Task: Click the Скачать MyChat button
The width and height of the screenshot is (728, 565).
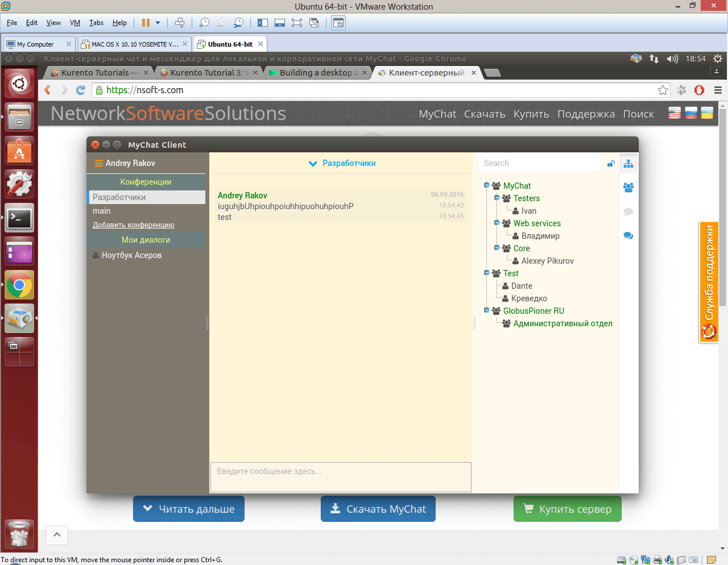Action: [378, 509]
